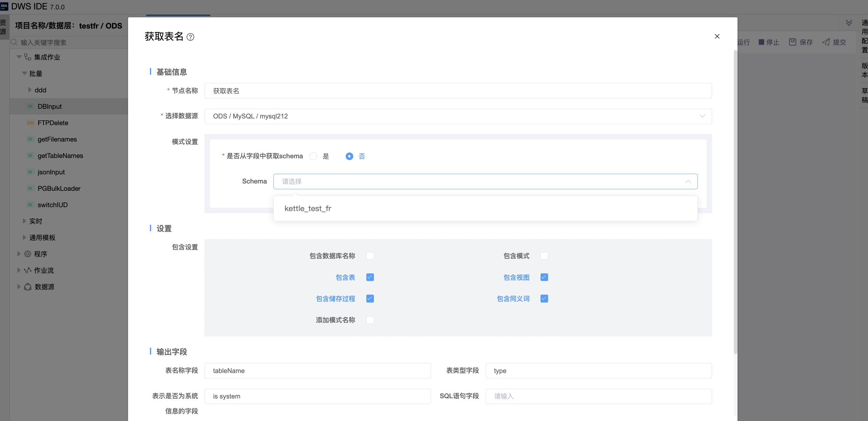Click the double-chevron collapse icon at top right
Screen dimensions: 868x421
coord(849,22)
